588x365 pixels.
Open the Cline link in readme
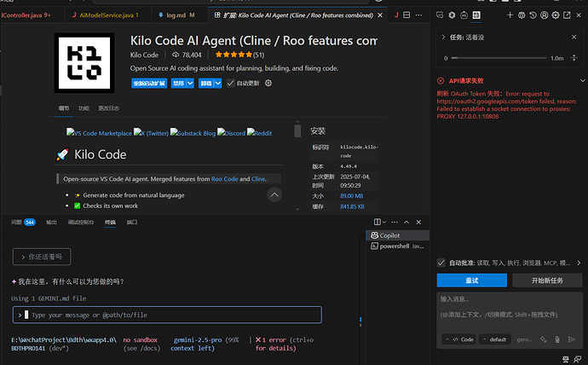tap(258, 179)
